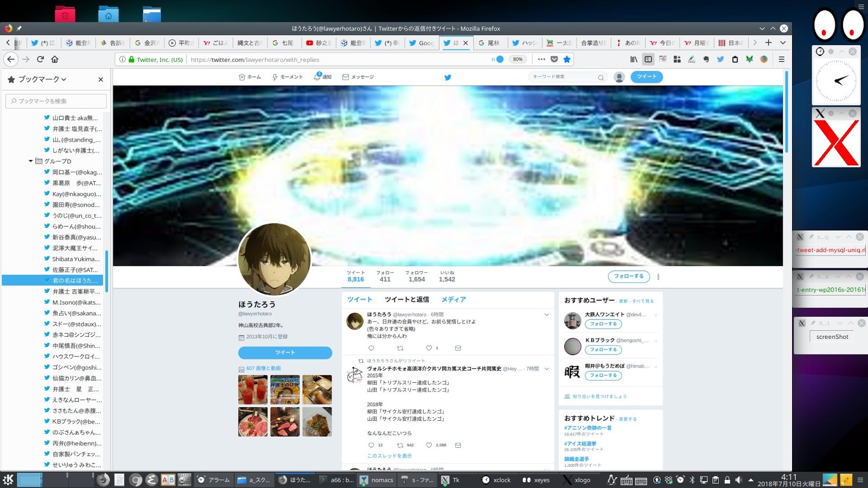868x488 pixels.
Task: Open the red drinks media thumbnail
Action: [x=253, y=390]
